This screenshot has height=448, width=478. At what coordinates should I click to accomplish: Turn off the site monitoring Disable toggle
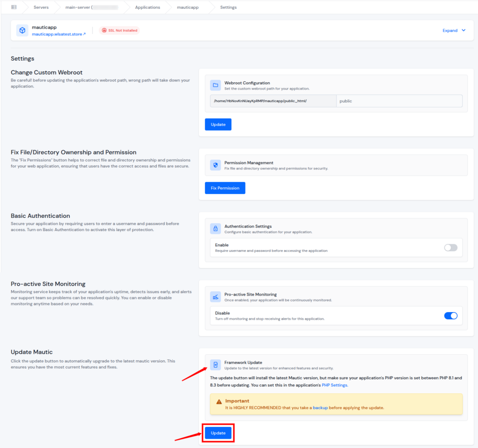(x=450, y=315)
